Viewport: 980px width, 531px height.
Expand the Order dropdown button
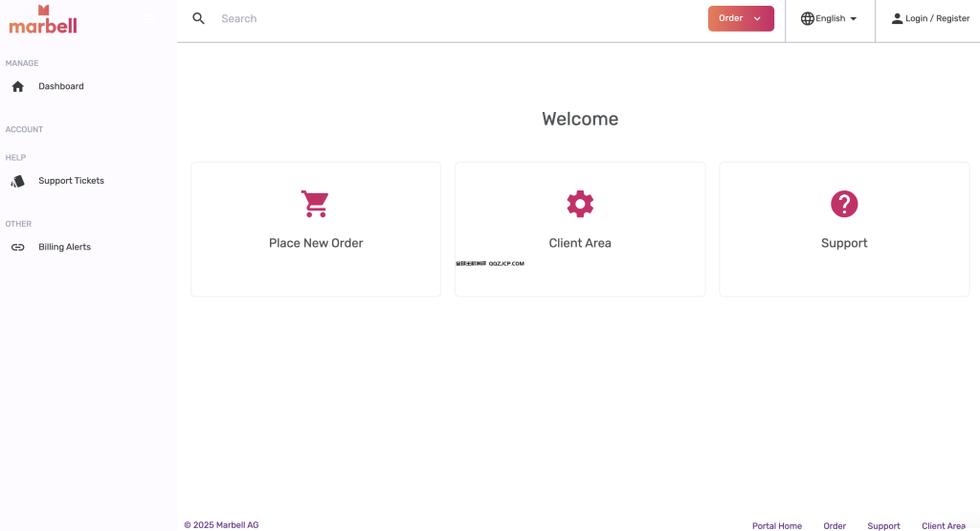tap(741, 18)
